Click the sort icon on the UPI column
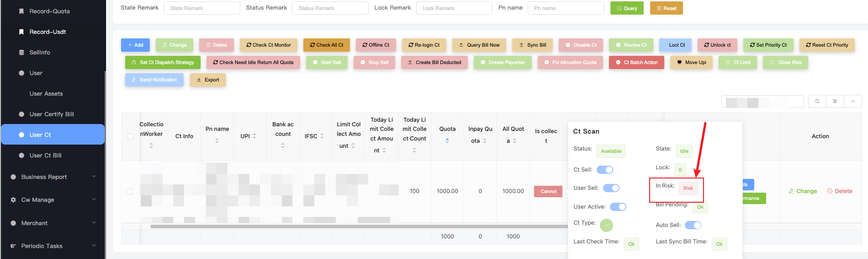 coord(254,136)
